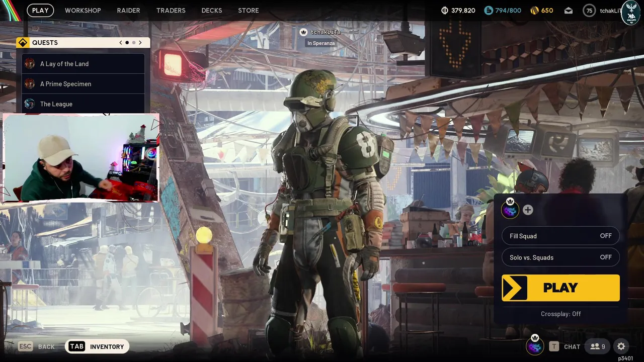The width and height of the screenshot is (644, 362).
Task: Toggle Fill Squad option
Action: coord(560,236)
